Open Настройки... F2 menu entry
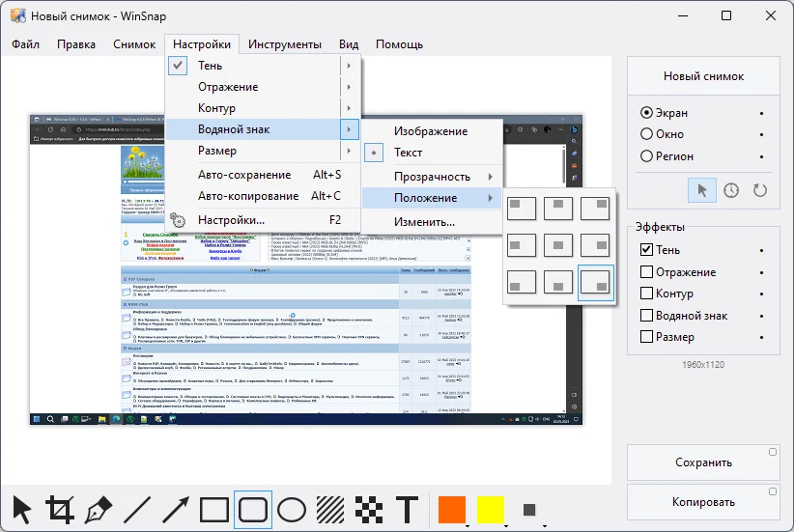The height and width of the screenshot is (532, 794). (x=263, y=220)
